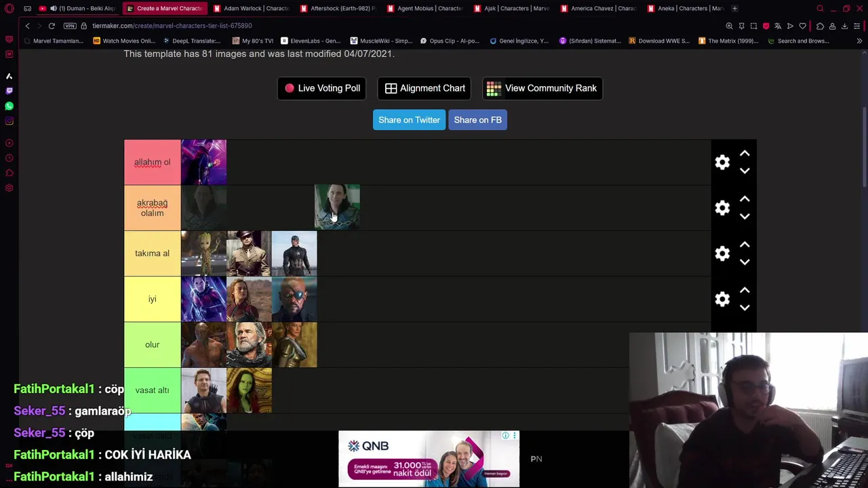Move takıma al tier down arrow

click(x=745, y=262)
